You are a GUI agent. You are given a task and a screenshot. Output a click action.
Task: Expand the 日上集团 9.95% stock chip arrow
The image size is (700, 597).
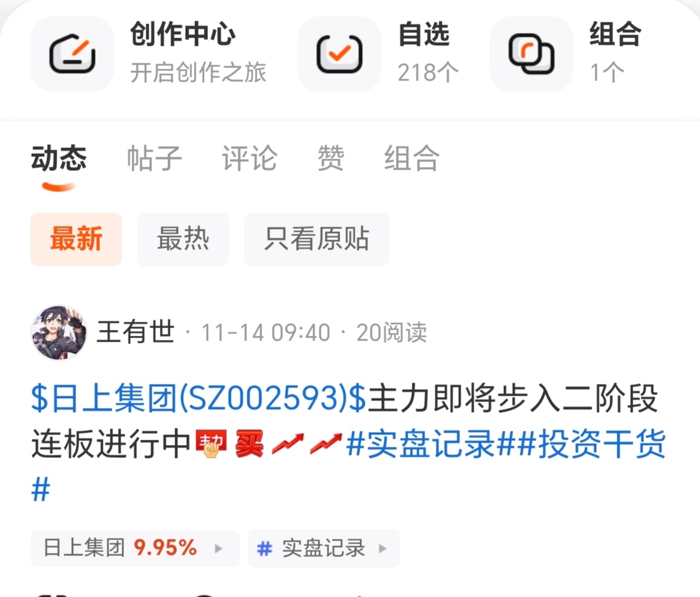(x=218, y=548)
